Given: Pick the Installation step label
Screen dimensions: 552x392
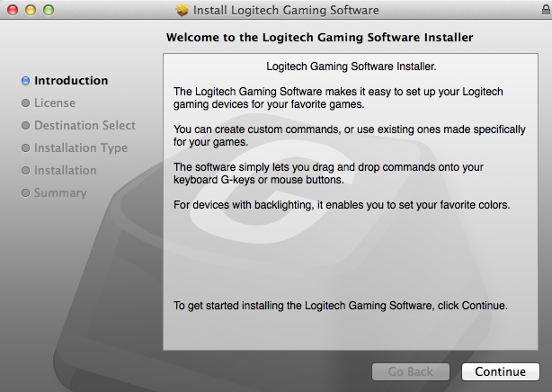Looking at the screenshot, I should 66,171.
